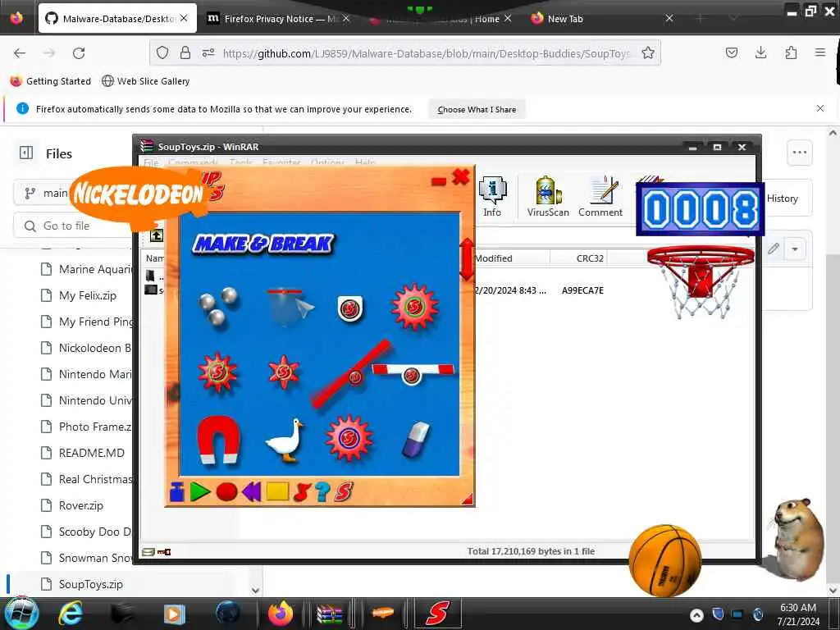The image size is (840, 630).
Task: Bookmark page with star icon
Action: pyautogui.click(x=648, y=52)
